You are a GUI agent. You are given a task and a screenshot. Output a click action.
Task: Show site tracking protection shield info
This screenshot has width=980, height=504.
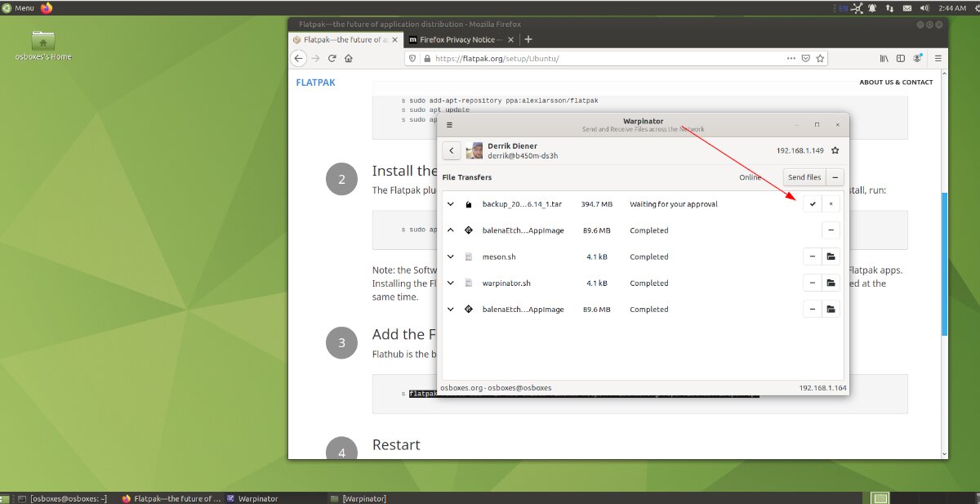[x=413, y=58]
